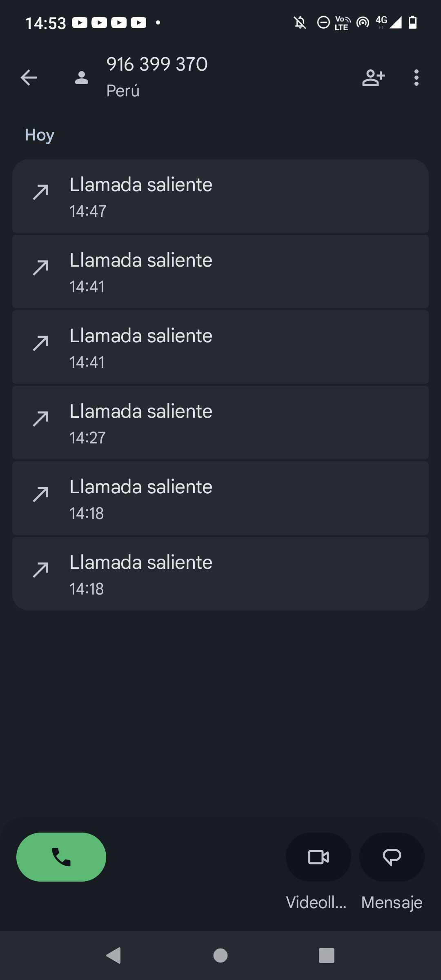Start a video call
Image resolution: width=441 pixels, height=980 pixels.
pyautogui.click(x=318, y=857)
